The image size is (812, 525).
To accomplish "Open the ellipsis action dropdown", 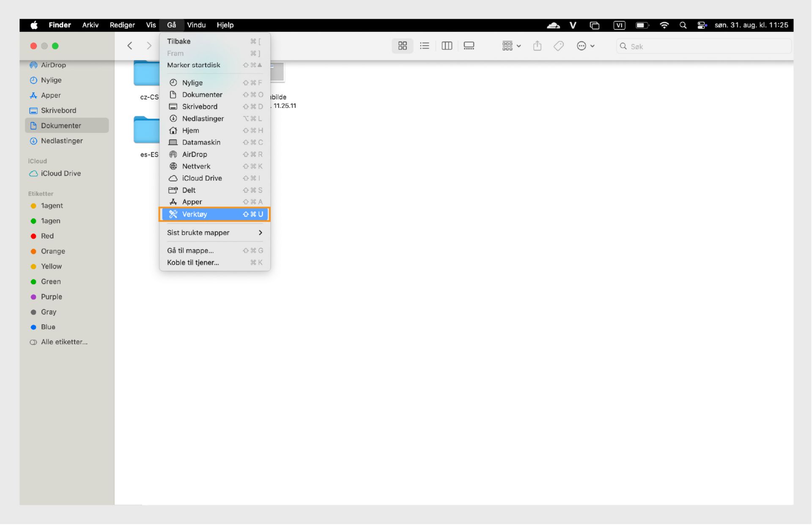I will (585, 46).
